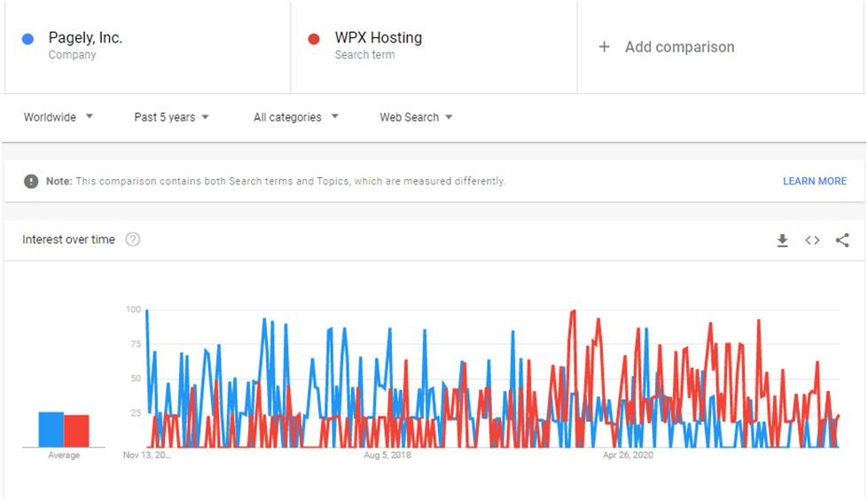Click the blue Pagely color dot
The width and height of the screenshot is (868, 500).
27,39
